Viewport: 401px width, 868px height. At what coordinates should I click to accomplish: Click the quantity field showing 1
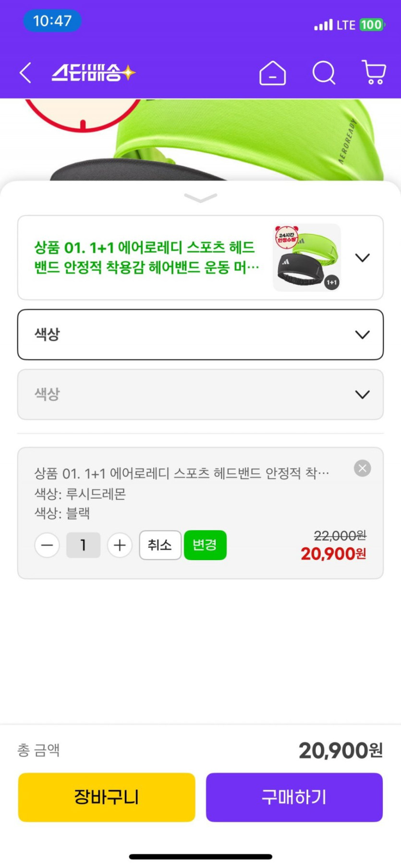click(83, 545)
